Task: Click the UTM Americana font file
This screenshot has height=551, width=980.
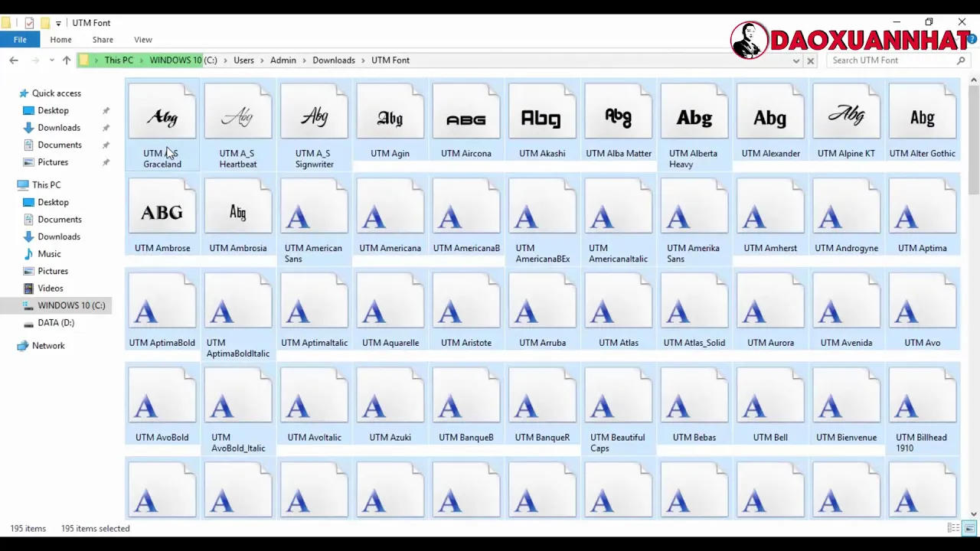Action: click(x=390, y=216)
